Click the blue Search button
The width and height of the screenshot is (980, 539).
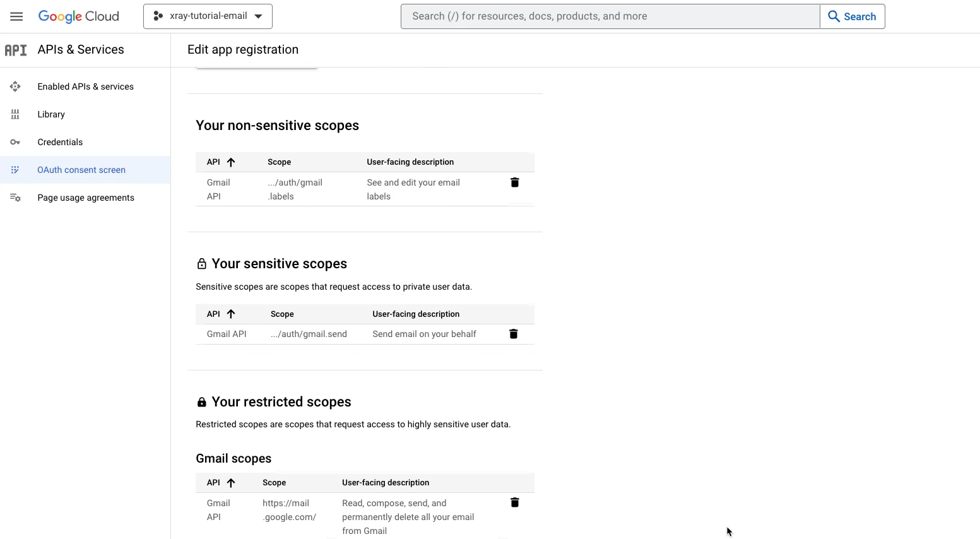[852, 16]
